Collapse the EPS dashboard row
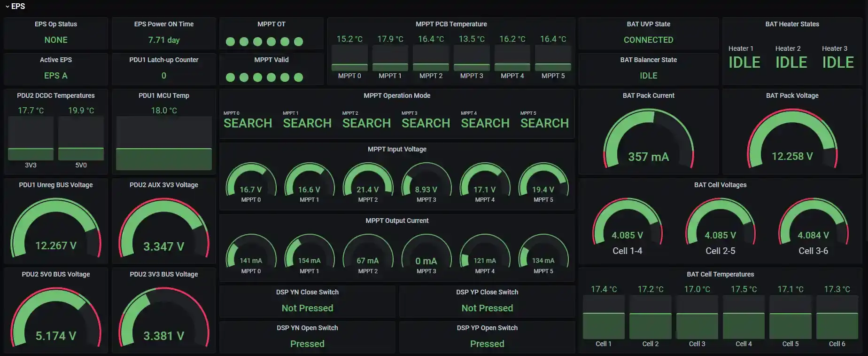Image resolution: width=868 pixels, height=356 pixels. [15, 6]
